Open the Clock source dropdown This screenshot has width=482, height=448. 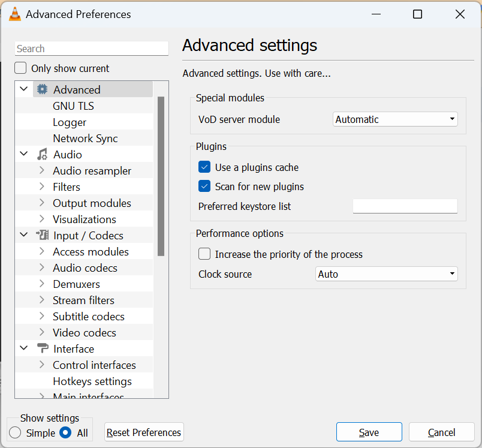[x=386, y=273]
